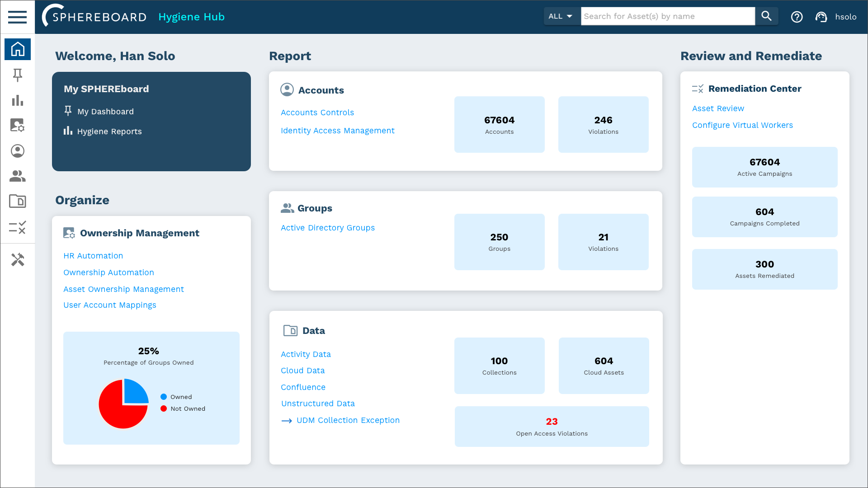Follow the UDM Collection Exception link
The width and height of the screenshot is (868, 488).
coord(348,420)
